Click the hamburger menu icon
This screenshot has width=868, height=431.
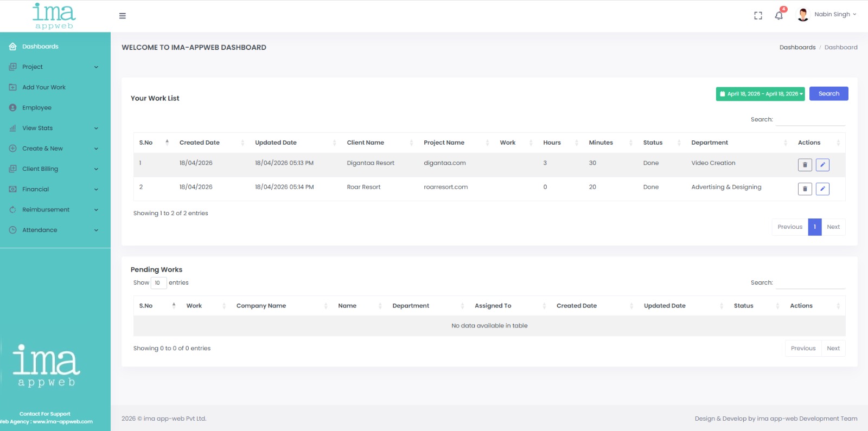click(x=123, y=16)
